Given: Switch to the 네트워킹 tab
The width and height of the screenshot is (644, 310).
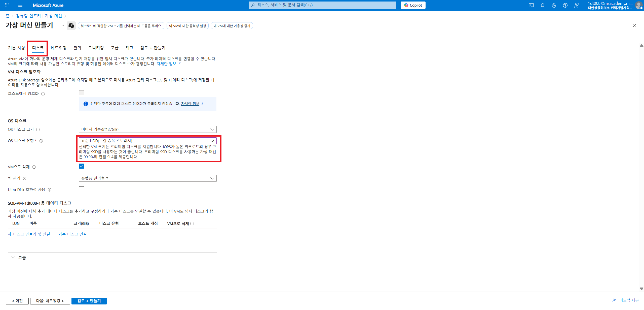Looking at the screenshot, I should pos(59,48).
